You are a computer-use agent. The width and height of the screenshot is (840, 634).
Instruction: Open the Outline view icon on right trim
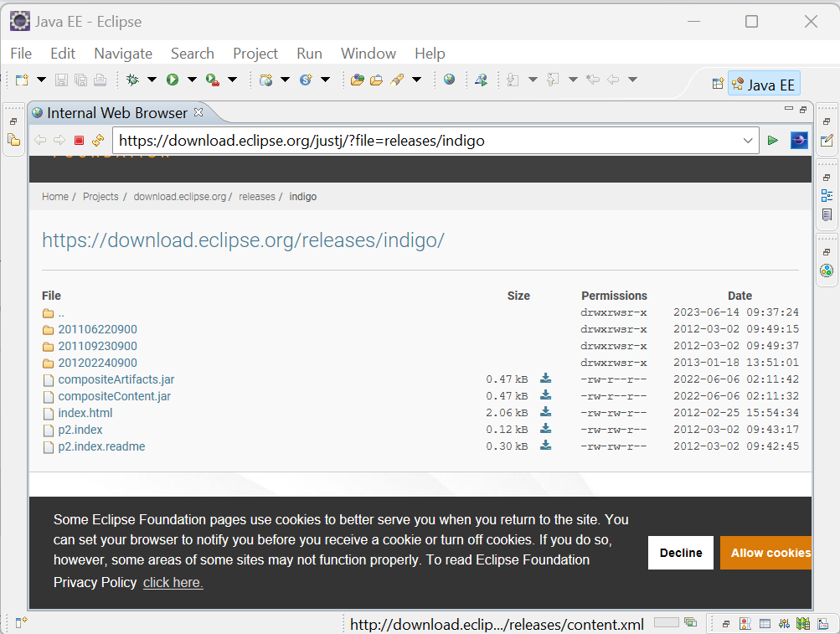click(x=827, y=196)
